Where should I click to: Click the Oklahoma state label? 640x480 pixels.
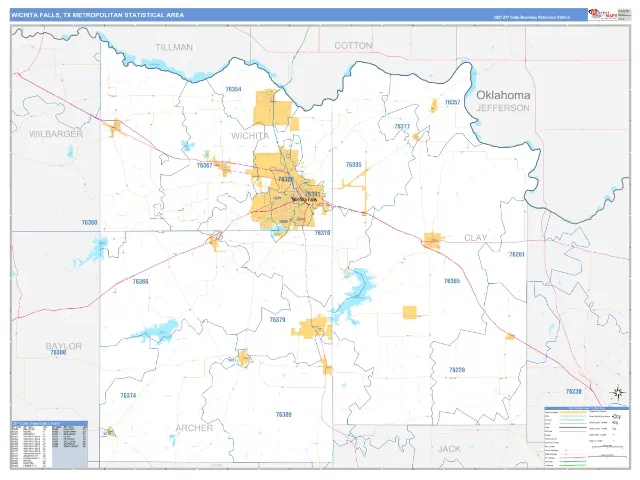[x=503, y=95]
